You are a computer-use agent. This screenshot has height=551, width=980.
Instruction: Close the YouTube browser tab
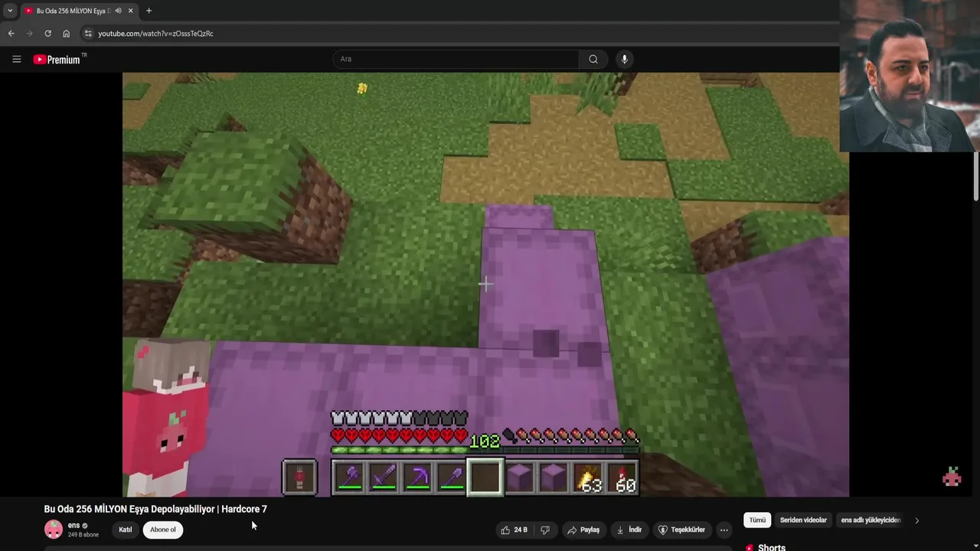pos(130,11)
